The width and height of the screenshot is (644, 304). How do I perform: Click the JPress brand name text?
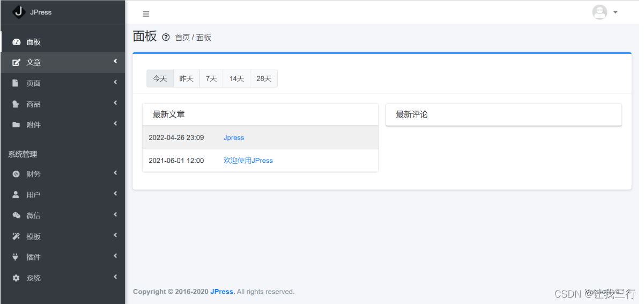tap(41, 12)
